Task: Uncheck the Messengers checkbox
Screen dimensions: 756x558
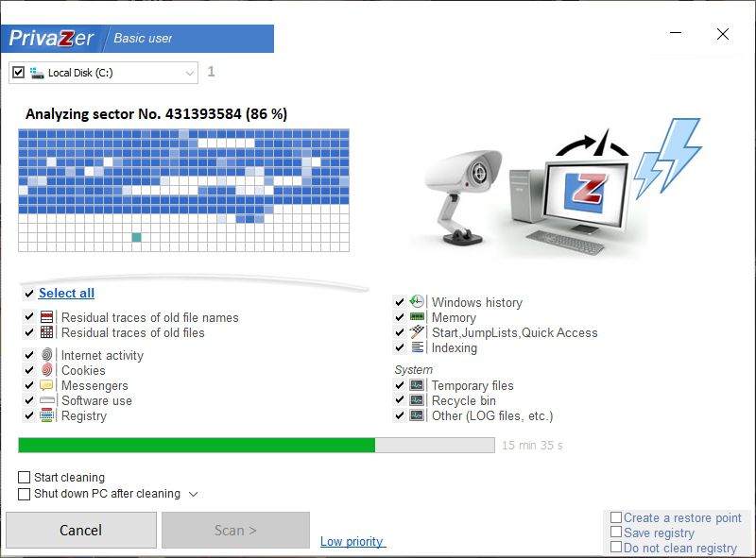Action: pyautogui.click(x=29, y=385)
